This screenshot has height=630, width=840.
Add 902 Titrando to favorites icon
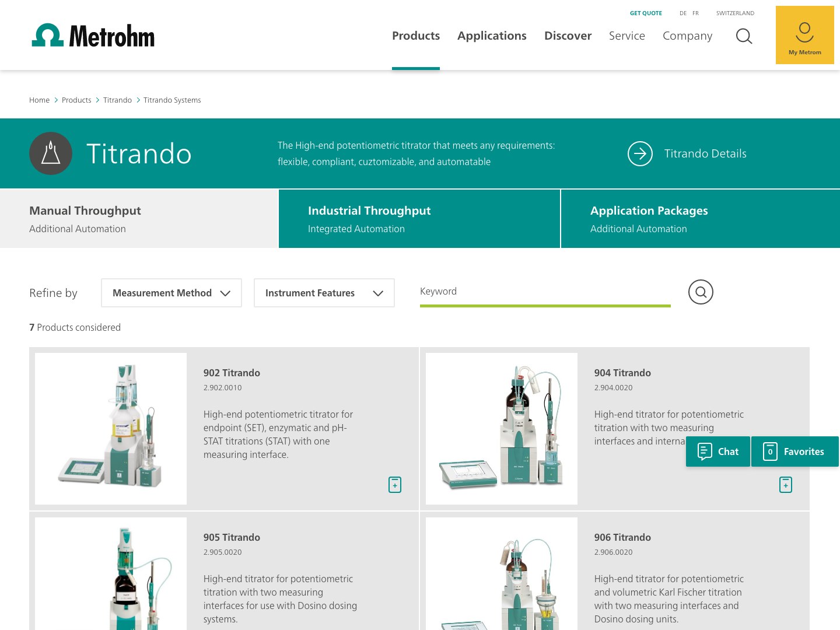(x=395, y=485)
